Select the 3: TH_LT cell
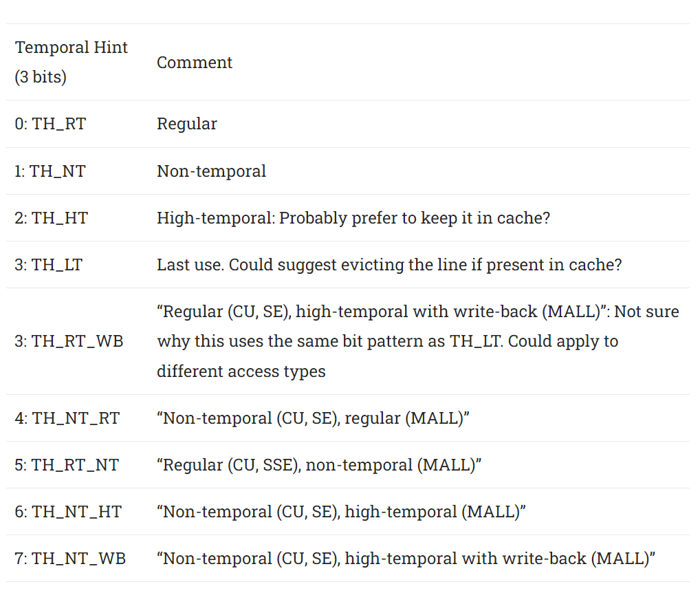The width and height of the screenshot is (700, 593). tap(49, 265)
